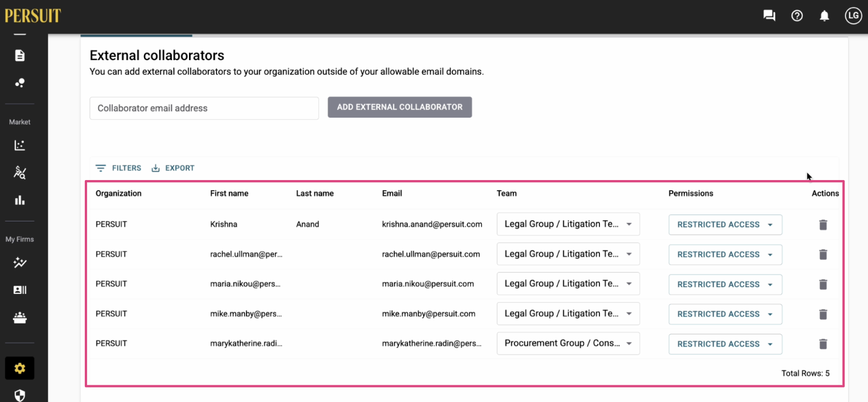868x402 pixels.
Task: Open the group panel icon in sidebar
Action: click(20, 318)
